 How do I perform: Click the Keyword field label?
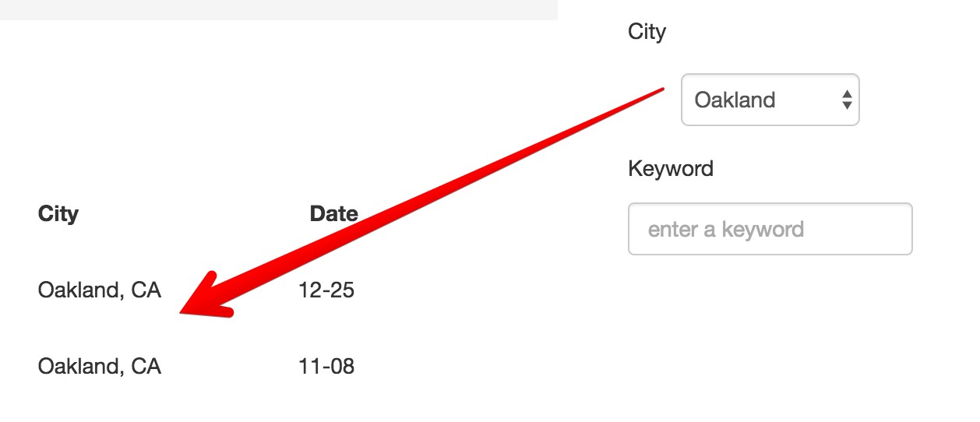click(x=671, y=168)
